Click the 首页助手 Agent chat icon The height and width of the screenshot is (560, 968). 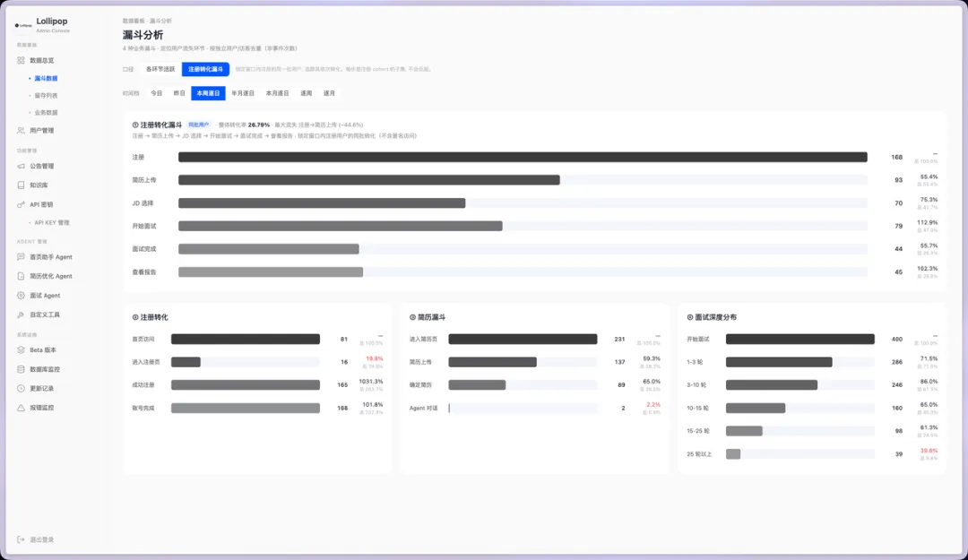point(21,257)
